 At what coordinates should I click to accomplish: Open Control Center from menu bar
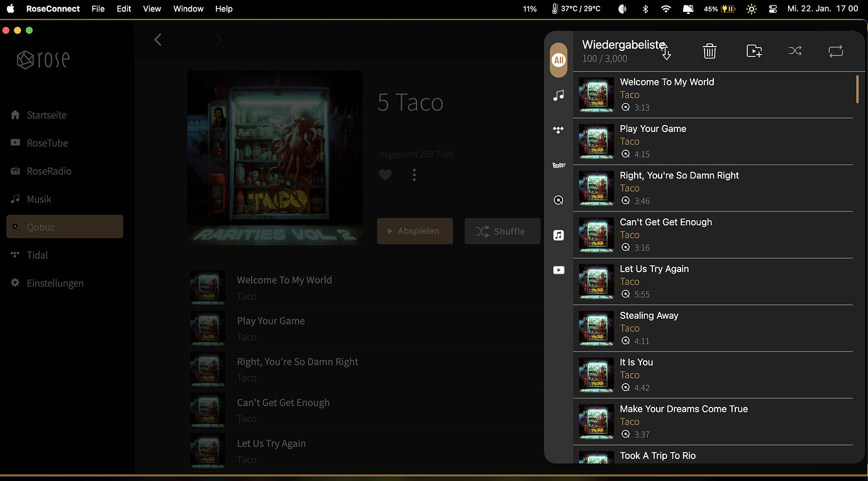[773, 9]
